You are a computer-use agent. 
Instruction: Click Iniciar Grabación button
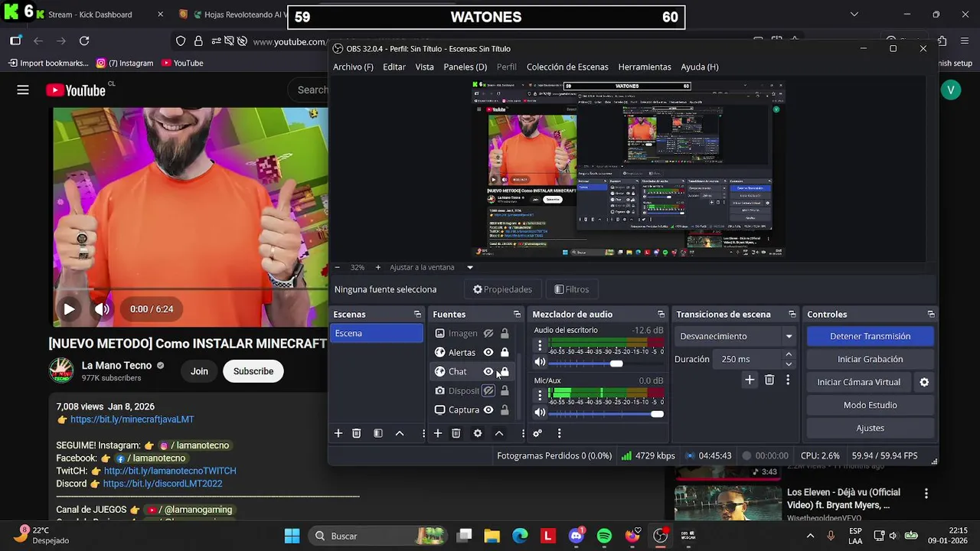click(x=870, y=359)
